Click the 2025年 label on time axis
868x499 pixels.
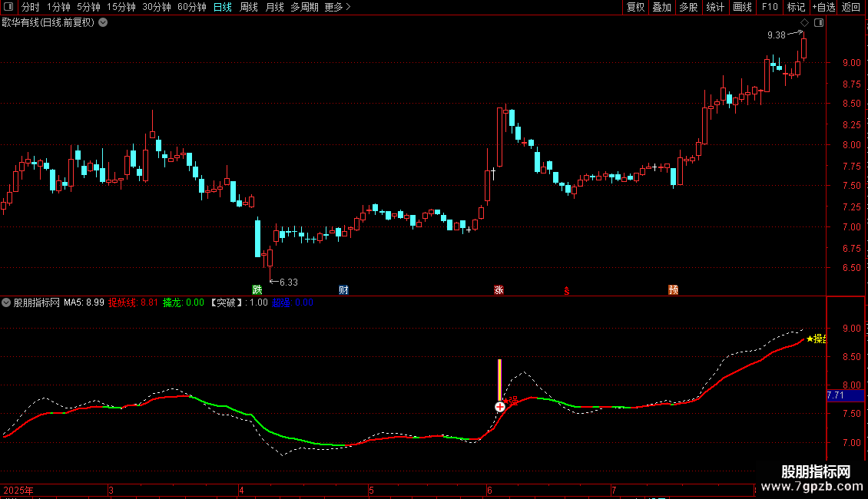[18, 490]
